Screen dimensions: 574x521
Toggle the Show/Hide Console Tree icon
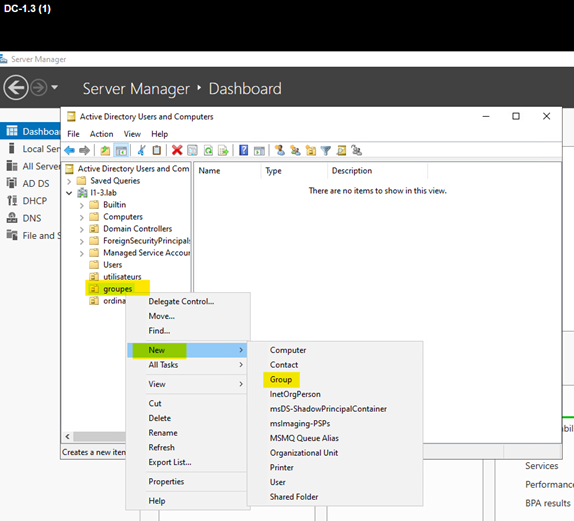tap(121, 150)
